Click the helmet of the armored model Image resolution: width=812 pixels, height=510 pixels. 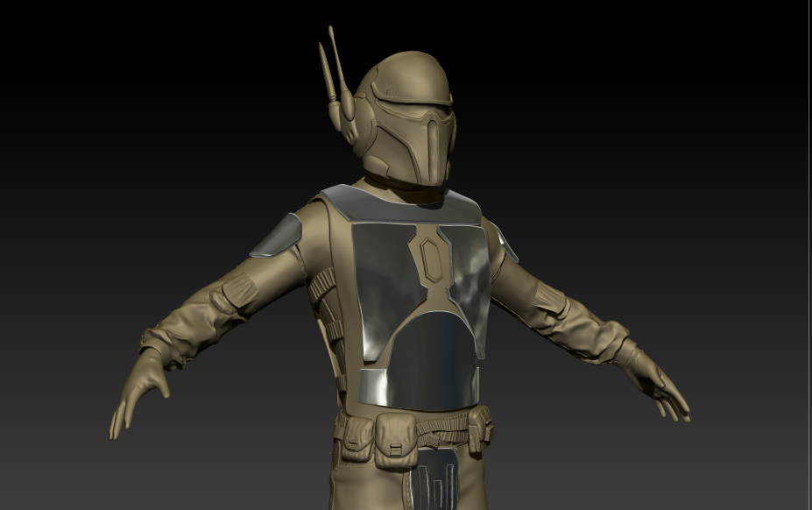(x=404, y=118)
